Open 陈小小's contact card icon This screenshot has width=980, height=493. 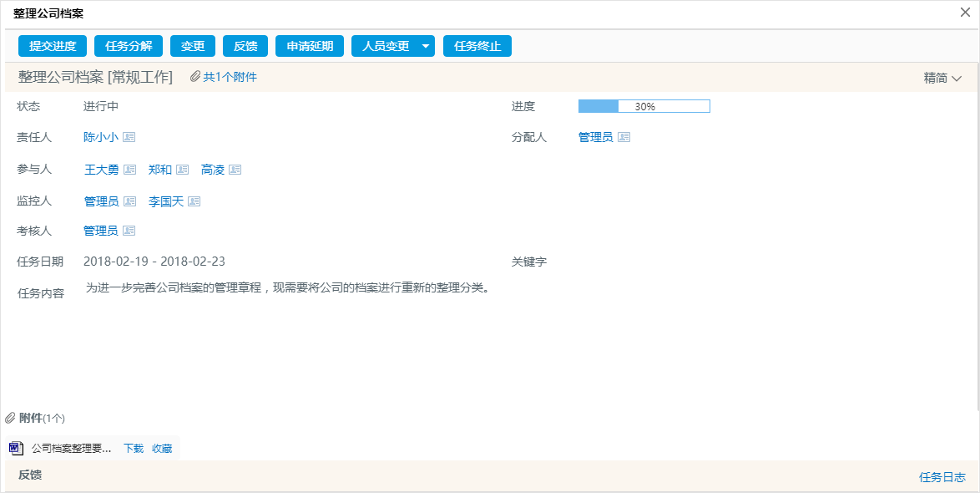click(130, 137)
